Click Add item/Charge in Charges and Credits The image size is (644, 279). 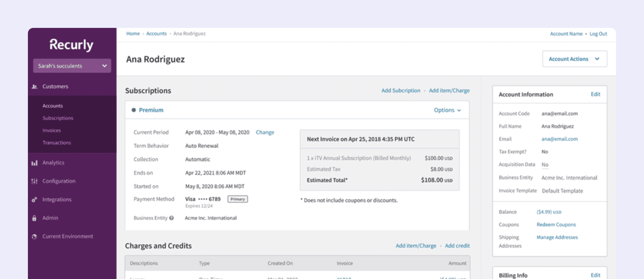(416, 246)
